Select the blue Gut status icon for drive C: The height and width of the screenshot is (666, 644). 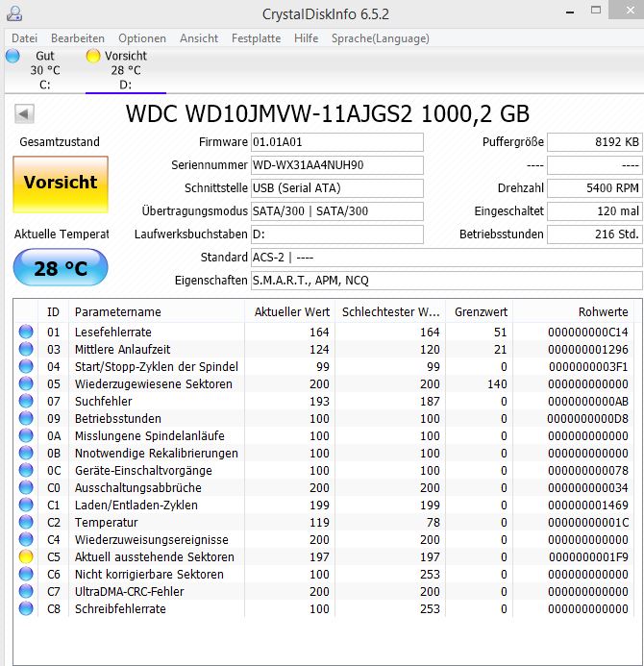12,56
